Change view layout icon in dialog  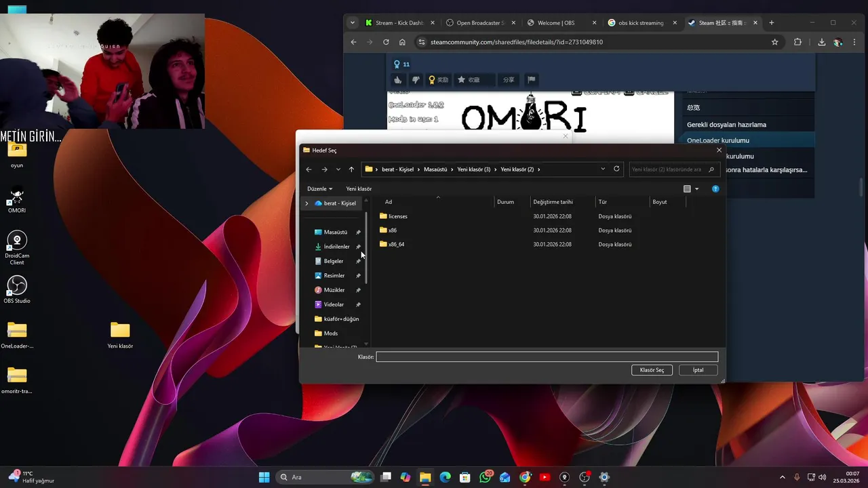687,189
